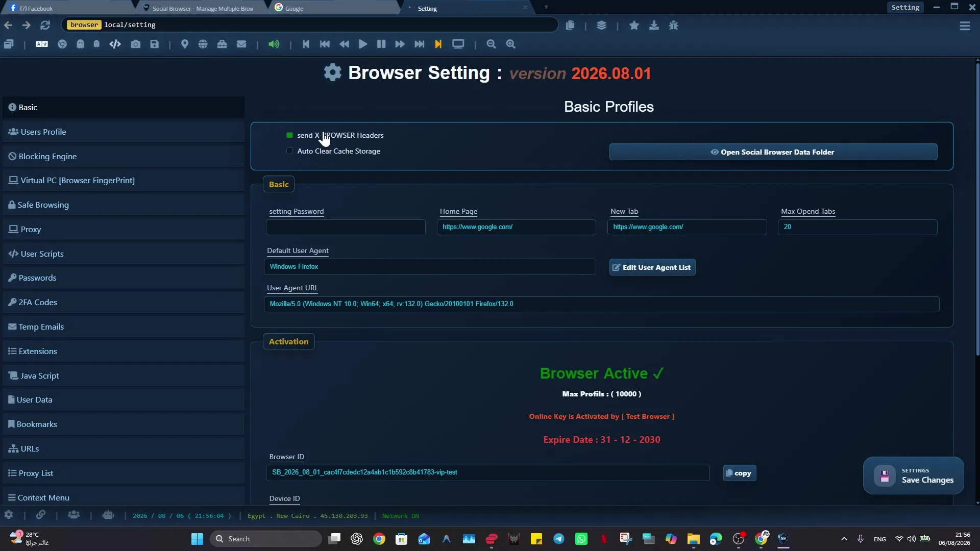Toggle the green audio speaker icon
This screenshot has height=551, width=980.
click(274, 44)
